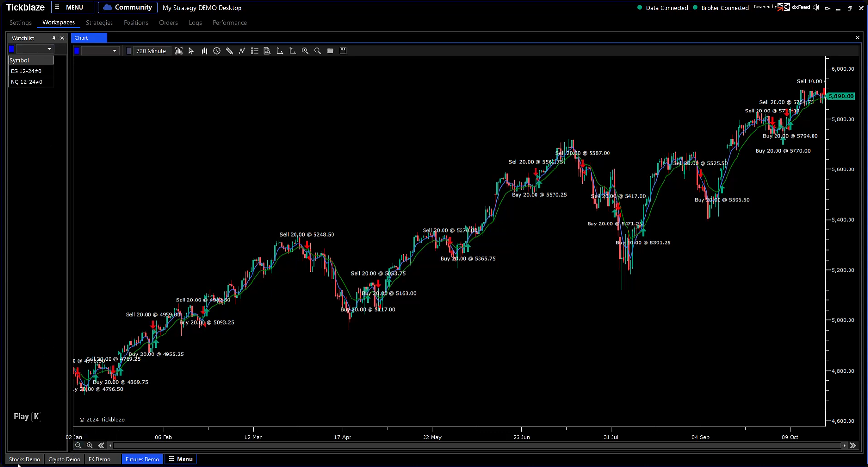Save the chart using the floppy disk icon
The image size is (868, 467).
[343, 51]
